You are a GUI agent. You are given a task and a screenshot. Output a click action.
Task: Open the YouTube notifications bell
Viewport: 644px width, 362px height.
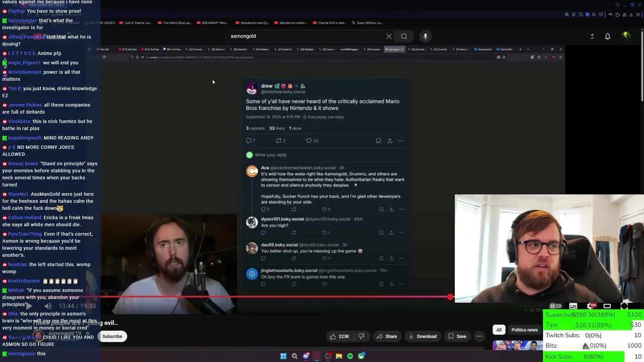pos(607,36)
